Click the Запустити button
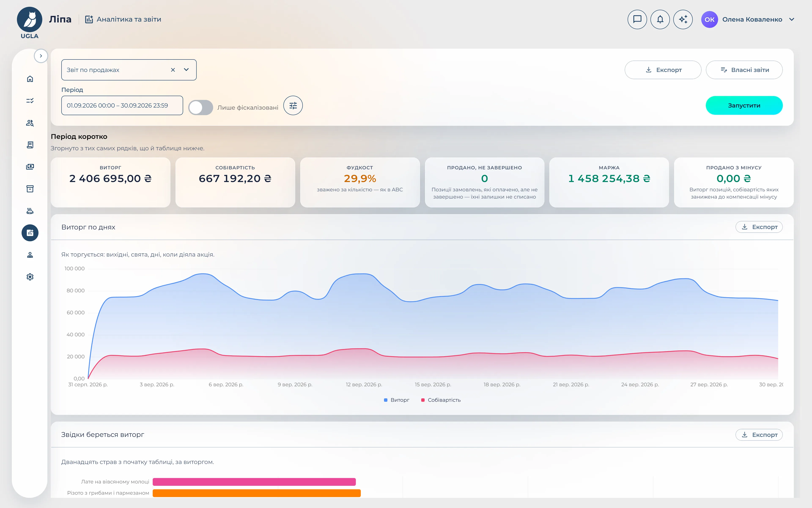812x508 pixels. coord(744,105)
